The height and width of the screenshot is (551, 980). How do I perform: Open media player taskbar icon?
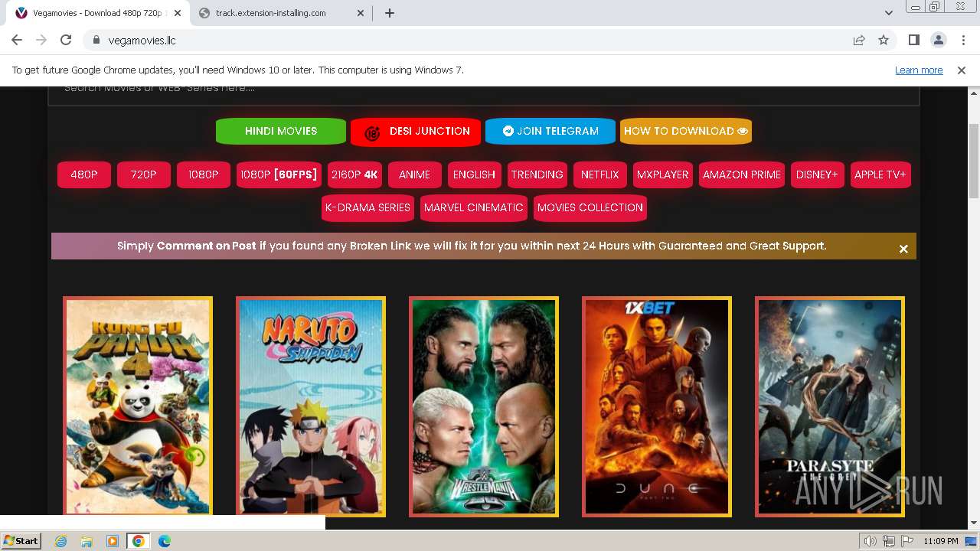tap(113, 541)
